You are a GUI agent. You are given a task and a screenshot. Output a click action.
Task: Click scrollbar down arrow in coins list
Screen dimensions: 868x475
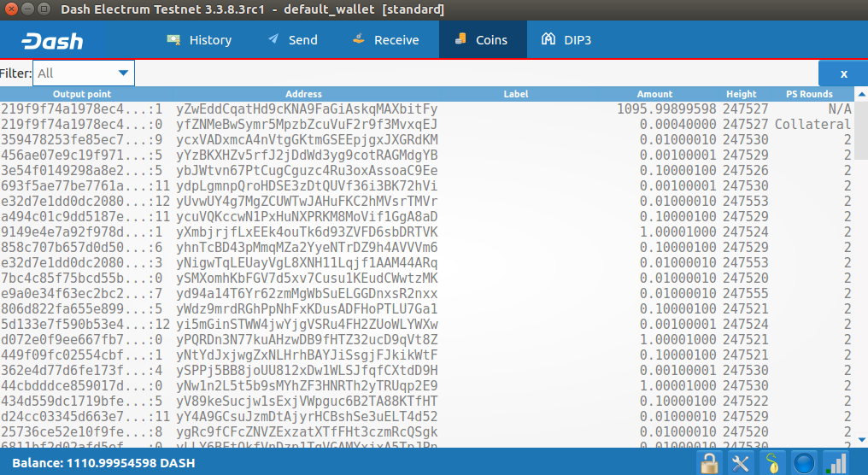click(x=861, y=440)
